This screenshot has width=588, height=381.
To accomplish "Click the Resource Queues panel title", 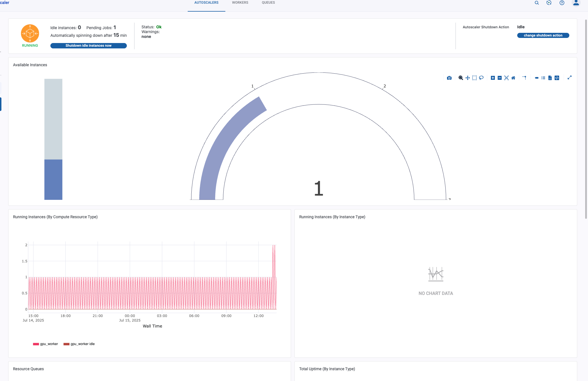I will pos(28,369).
